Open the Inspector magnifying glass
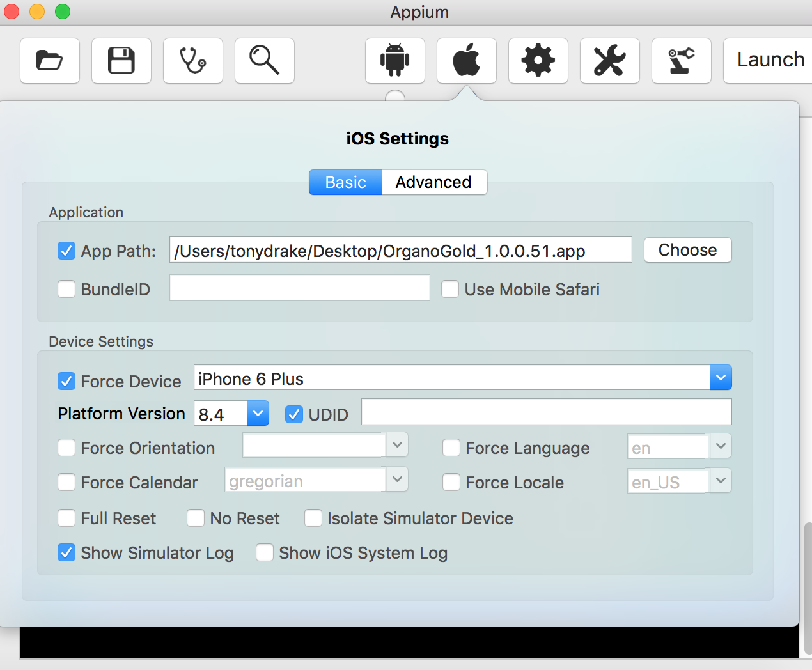Screen dimensions: 812x670 pos(265,61)
